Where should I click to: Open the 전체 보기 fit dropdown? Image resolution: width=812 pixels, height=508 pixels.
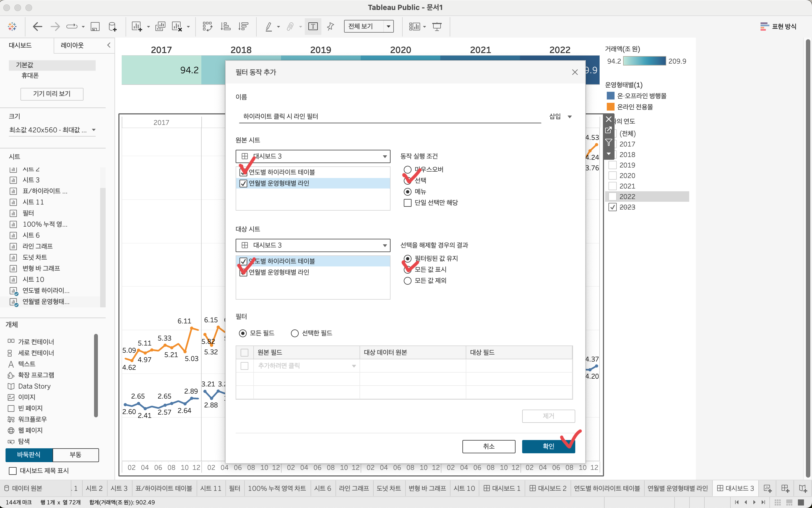coord(389,27)
